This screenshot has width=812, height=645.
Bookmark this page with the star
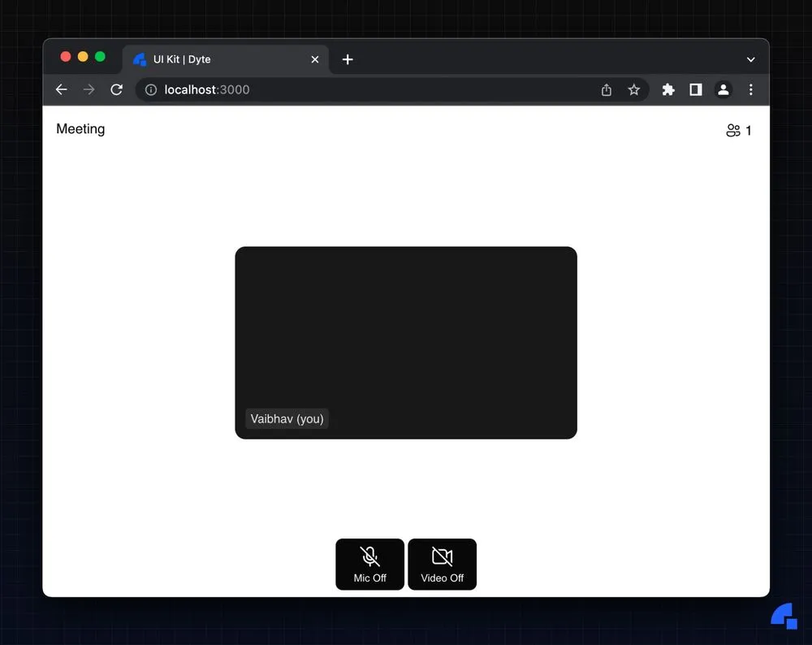pyautogui.click(x=634, y=89)
